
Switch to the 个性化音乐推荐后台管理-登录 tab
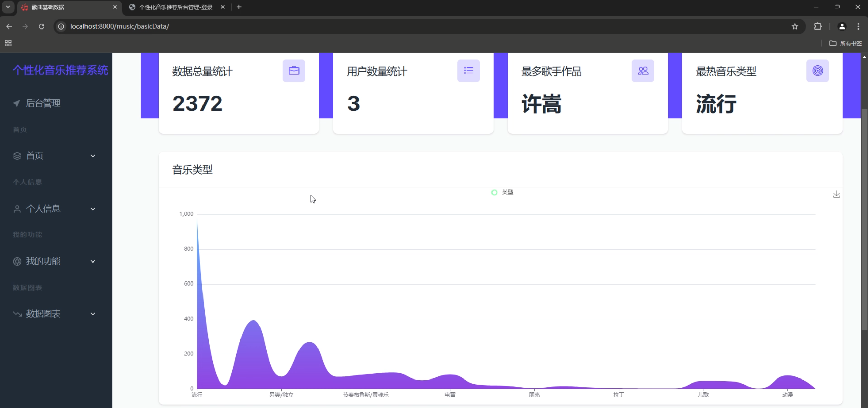tap(176, 7)
